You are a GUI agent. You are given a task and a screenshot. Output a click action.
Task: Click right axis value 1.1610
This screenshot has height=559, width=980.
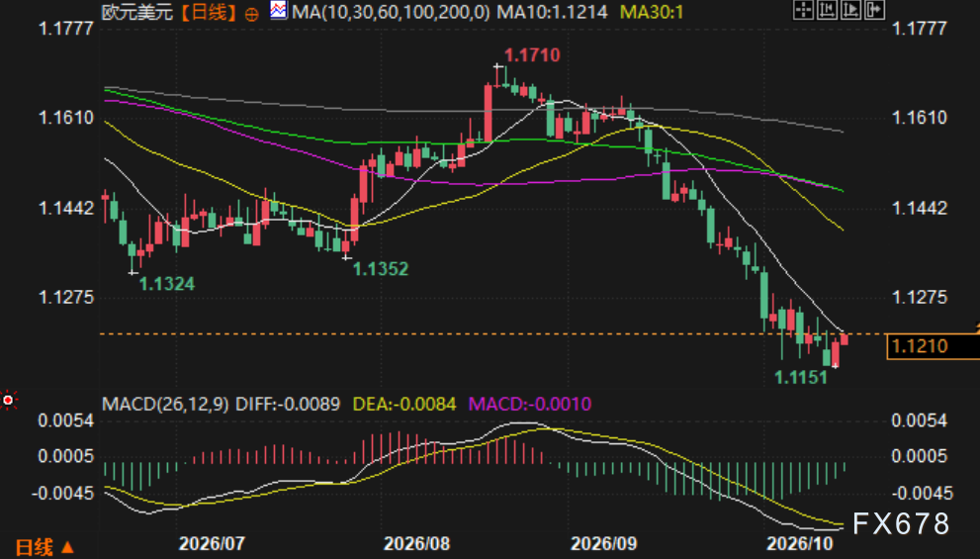click(x=920, y=118)
